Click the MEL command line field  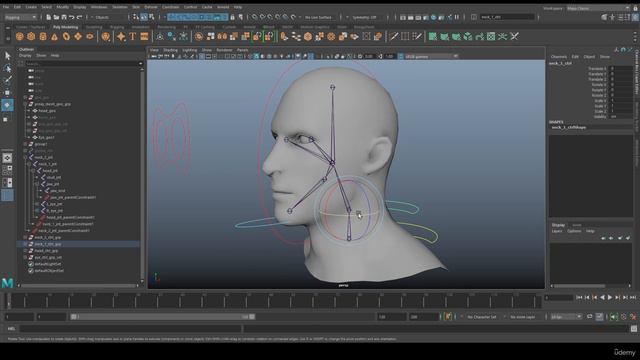click(130, 329)
